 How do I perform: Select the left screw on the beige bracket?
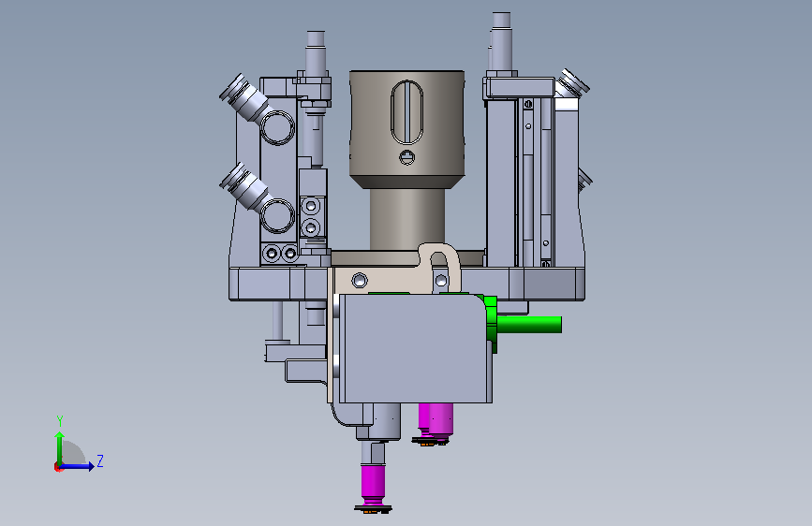[360, 281]
